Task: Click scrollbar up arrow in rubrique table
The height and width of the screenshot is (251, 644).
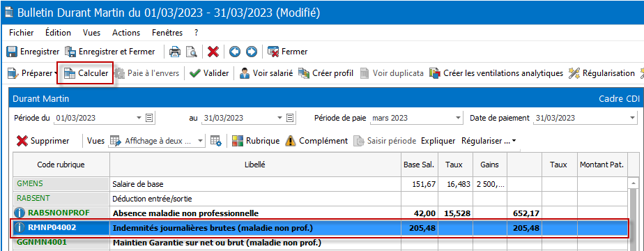Action: coord(634,183)
